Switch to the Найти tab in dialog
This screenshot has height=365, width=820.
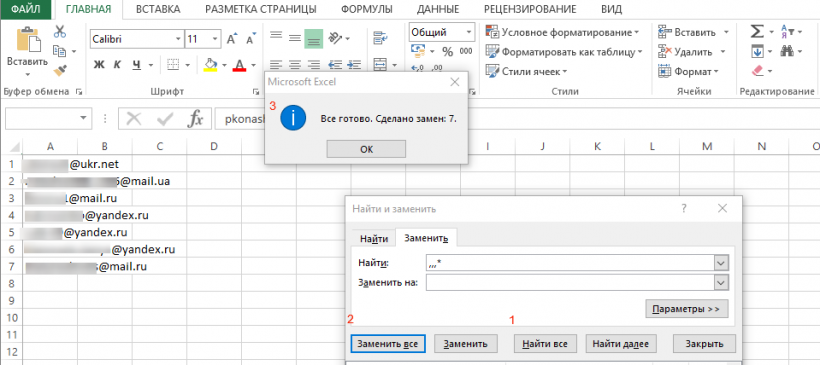click(x=374, y=239)
